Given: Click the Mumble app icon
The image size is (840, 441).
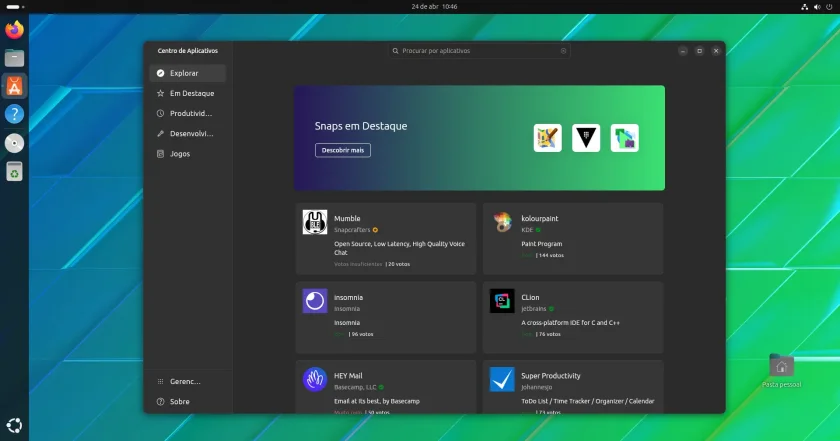Looking at the screenshot, I should click(x=315, y=222).
